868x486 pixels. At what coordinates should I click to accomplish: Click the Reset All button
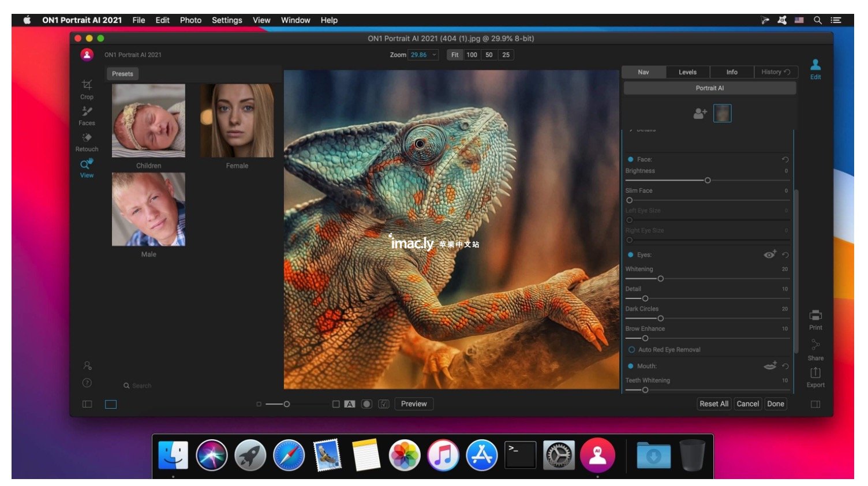[x=713, y=404]
